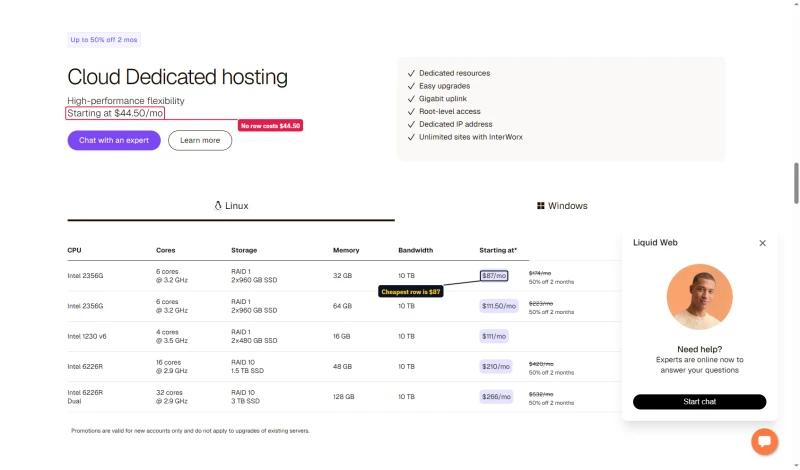Screen dimensions: 800x470
Task: Click the '32 cores @ 2.9 GHz' cell
Action: point(172,397)
